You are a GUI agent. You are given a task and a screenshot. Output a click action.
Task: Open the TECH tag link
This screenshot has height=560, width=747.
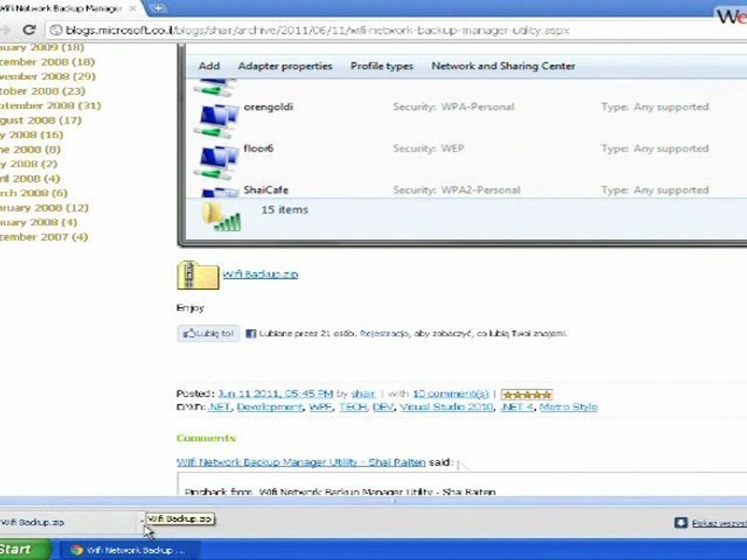coord(353,407)
